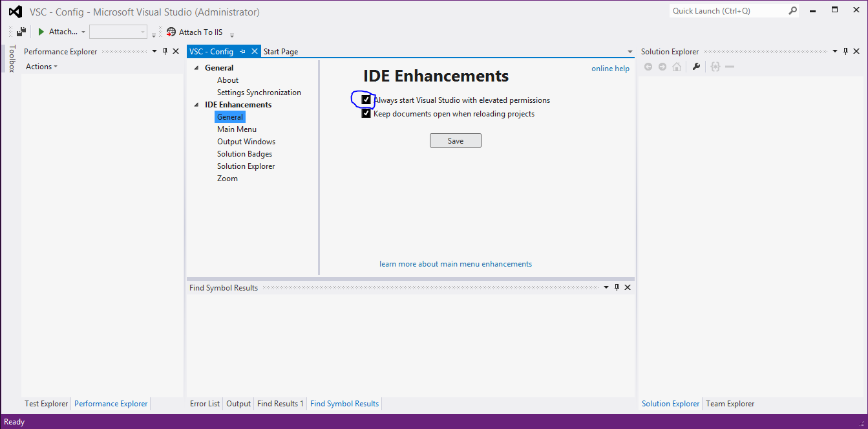Screen dimensions: 868x429
Task: Select the Settings Synchronization item
Action: 259,93
